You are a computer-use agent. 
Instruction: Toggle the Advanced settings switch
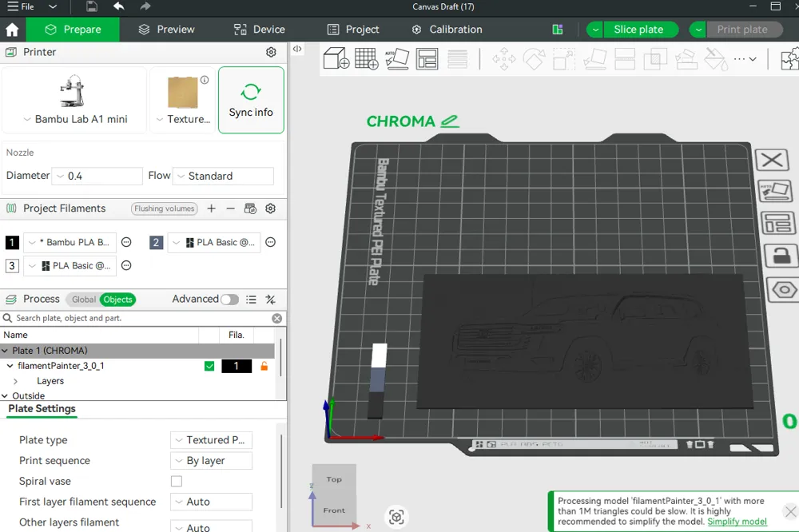[229, 300]
